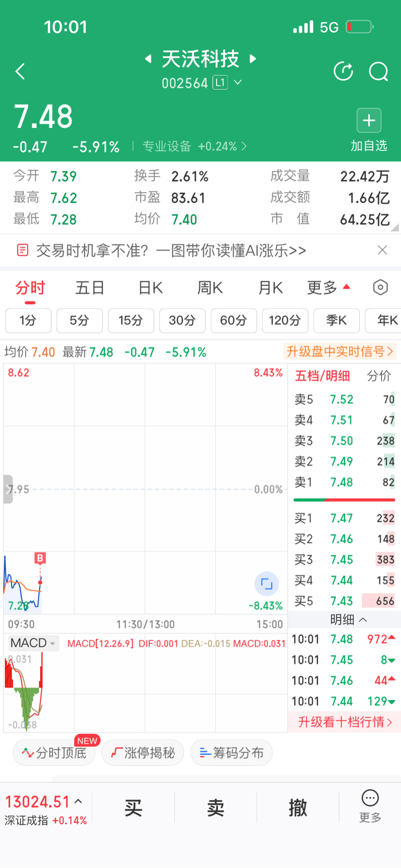Tap the 买 buy button
Image resolution: width=401 pixels, height=868 pixels.
(134, 807)
